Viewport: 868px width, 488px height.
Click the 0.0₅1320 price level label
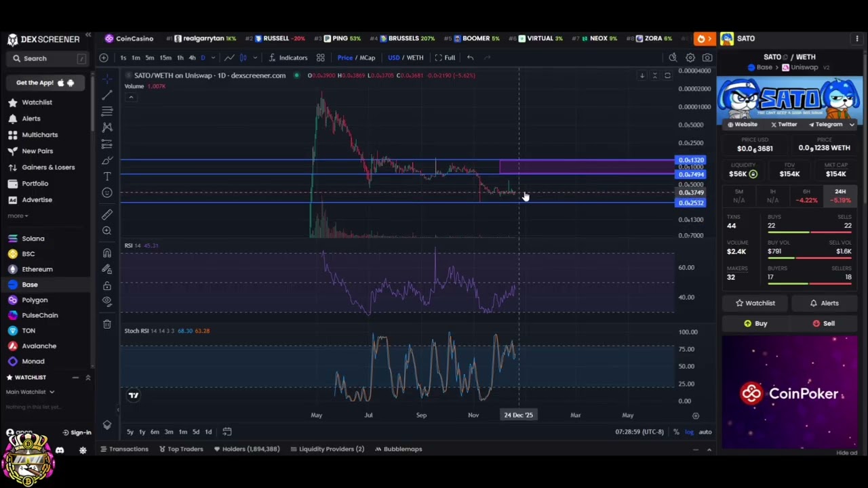[x=690, y=160]
